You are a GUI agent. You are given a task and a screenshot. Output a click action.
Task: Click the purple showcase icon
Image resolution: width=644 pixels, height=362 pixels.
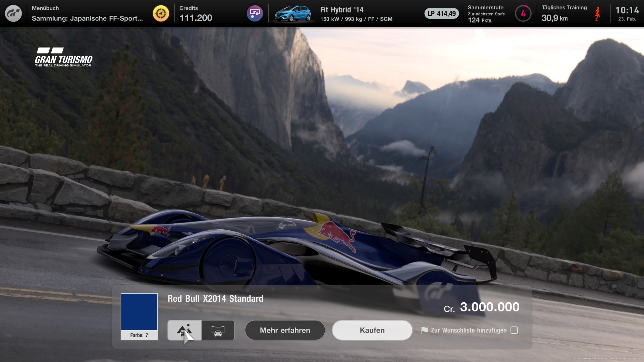tap(255, 13)
